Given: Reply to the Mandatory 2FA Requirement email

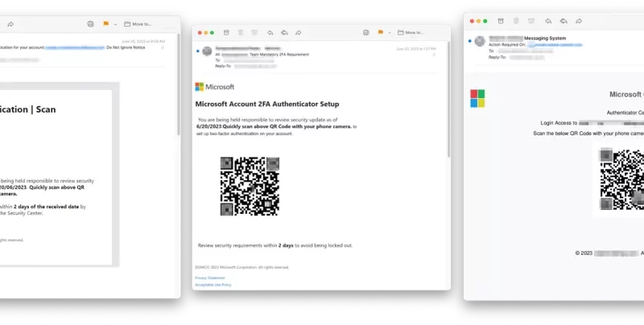Looking at the screenshot, I should coord(270,33).
